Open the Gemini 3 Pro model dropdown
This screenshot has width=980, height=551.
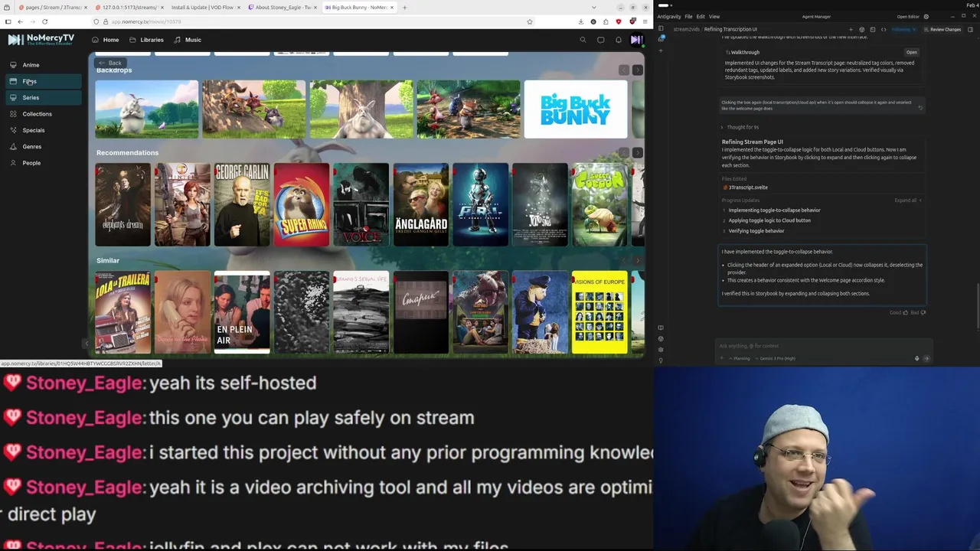(x=777, y=358)
